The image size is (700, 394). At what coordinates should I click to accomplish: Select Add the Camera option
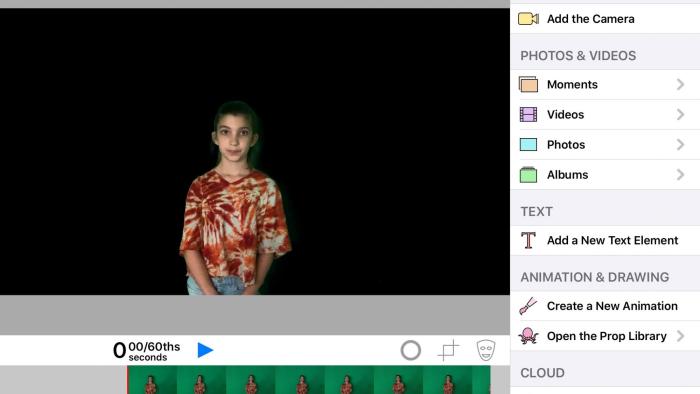(605, 19)
